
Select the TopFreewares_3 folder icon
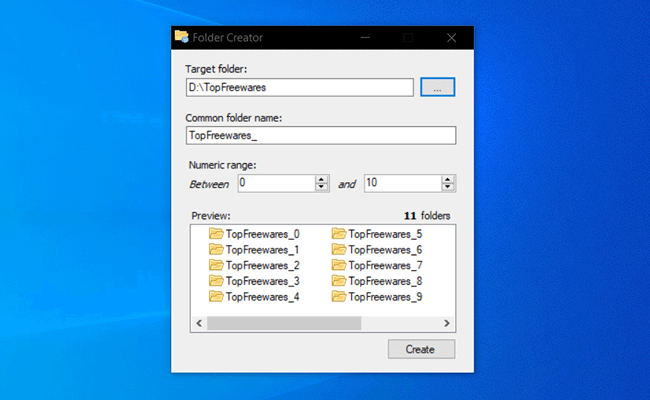click(x=216, y=281)
